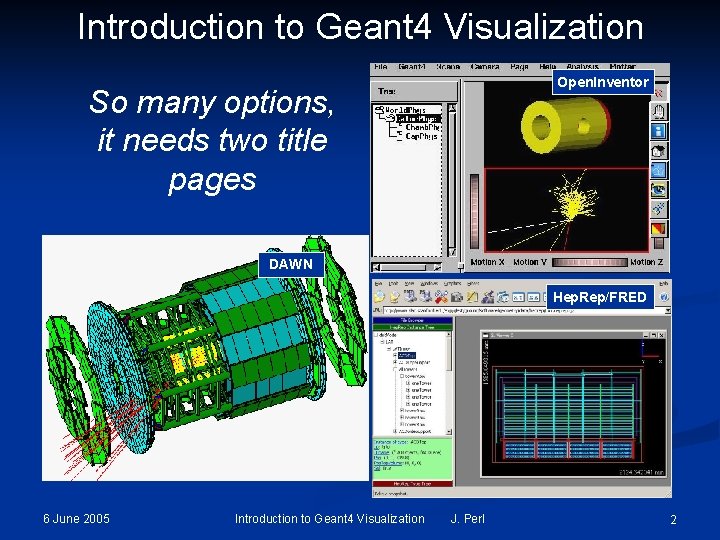The height and width of the screenshot is (540, 720).
Task: Click the left arrow of the tree horizontal scrollbar
Action: click(x=377, y=267)
